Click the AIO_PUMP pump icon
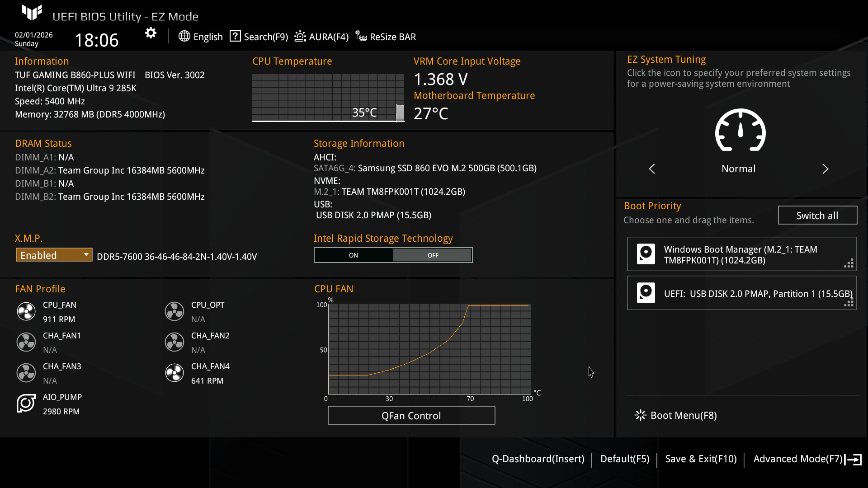Viewport: 868px width, 488px height. (26, 403)
